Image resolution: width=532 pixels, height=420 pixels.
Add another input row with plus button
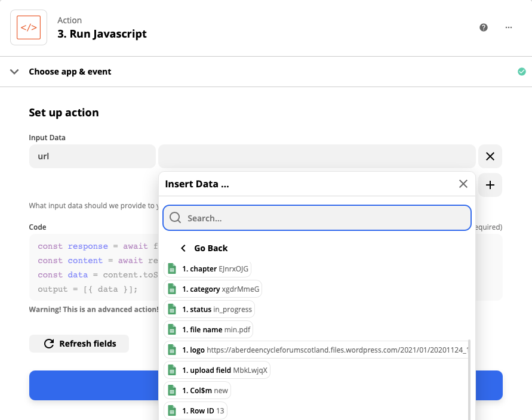tap(490, 185)
